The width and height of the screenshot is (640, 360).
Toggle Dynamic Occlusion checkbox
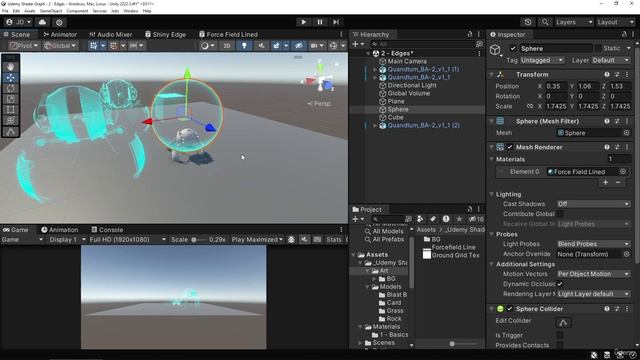pyautogui.click(x=560, y=284)
